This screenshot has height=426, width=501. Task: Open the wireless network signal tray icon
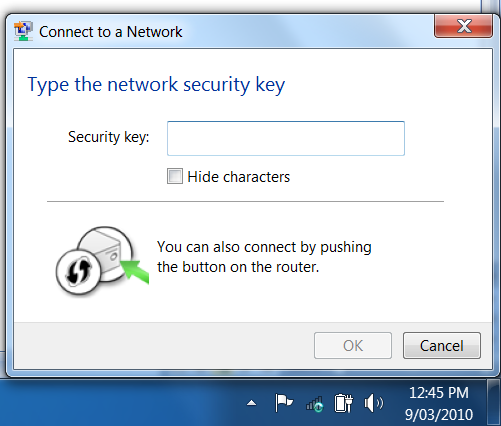(x=315, y=404)
